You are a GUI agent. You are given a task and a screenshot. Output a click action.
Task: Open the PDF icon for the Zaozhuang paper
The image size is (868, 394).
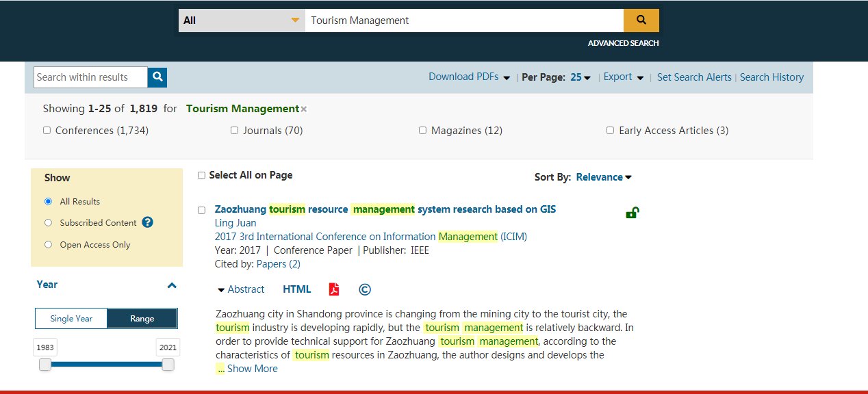click(x=334, y=289)
